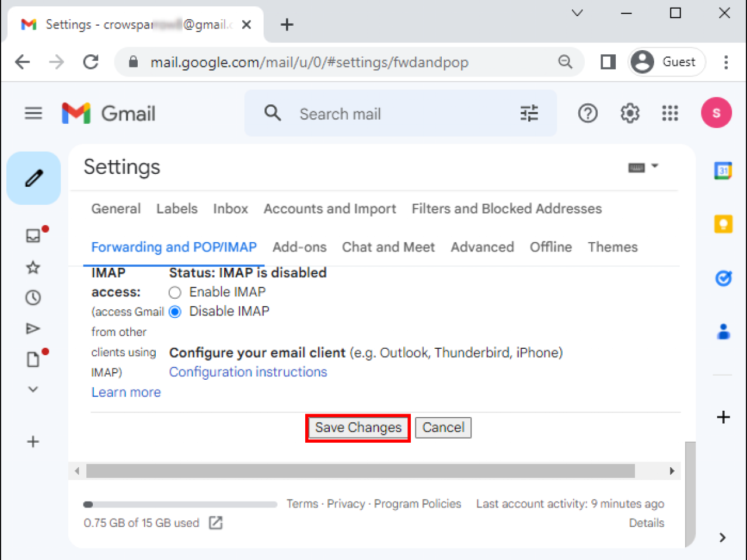Viewport: 747px width, 560px height.
Task: Open the Learn more link
Action: (126, 393)
